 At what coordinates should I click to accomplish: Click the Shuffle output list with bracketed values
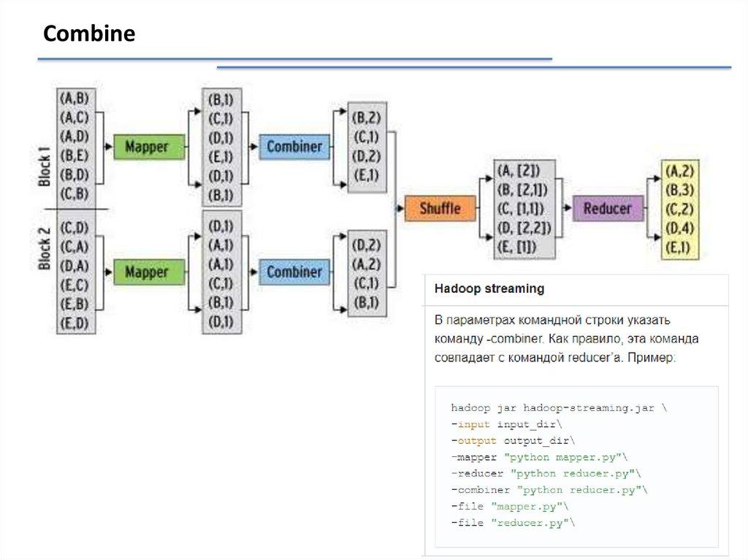point(523,210)
